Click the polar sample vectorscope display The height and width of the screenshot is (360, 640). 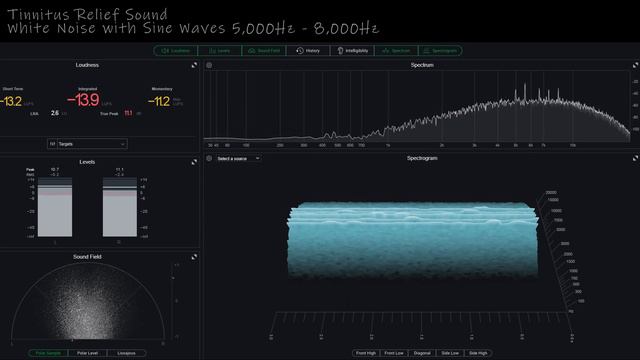coord(87,301)
